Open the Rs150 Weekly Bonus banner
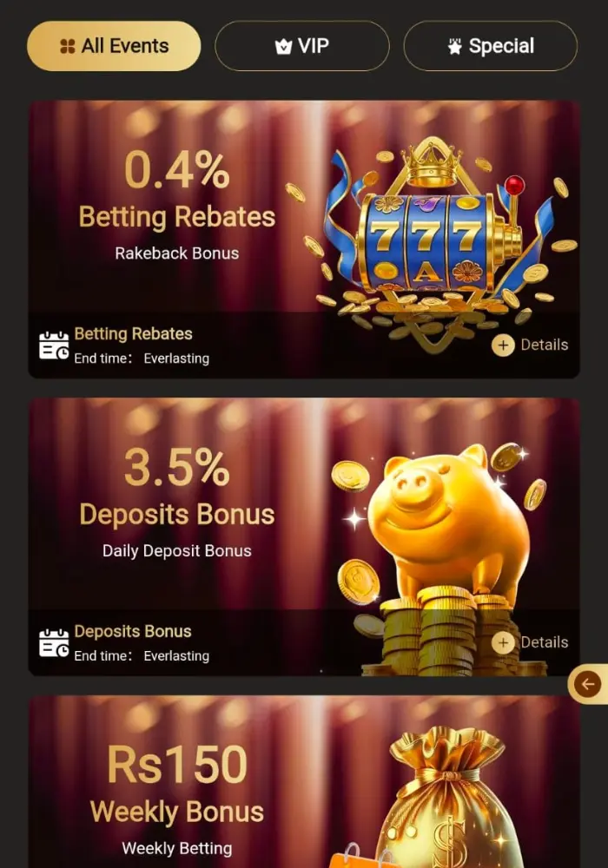The width and height of the screenshot is (608, 868). pyautogui.click(x=304, y=782)
